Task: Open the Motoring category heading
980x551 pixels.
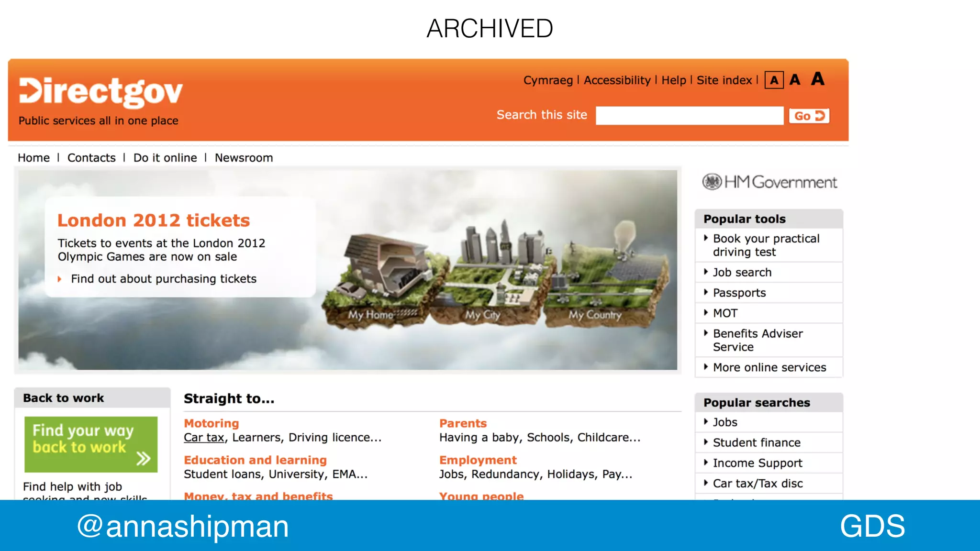Action: click(x=212, y=423)
